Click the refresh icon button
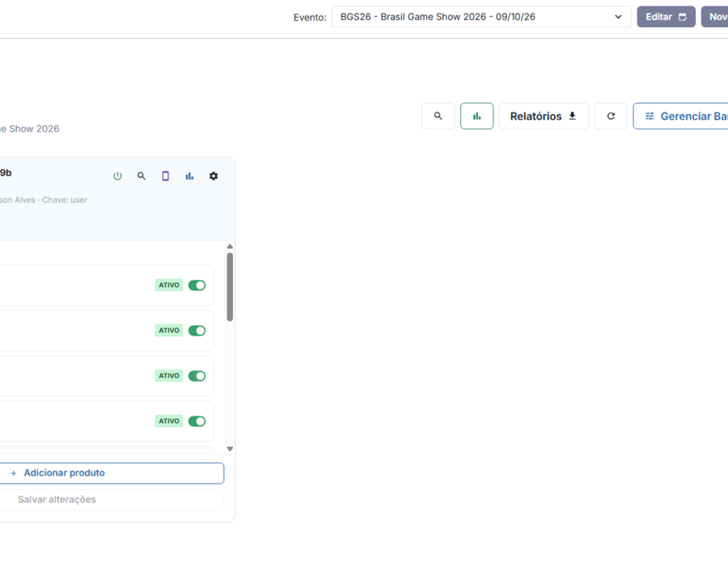The width and height of the screenshot is (728, 566). 611,116
